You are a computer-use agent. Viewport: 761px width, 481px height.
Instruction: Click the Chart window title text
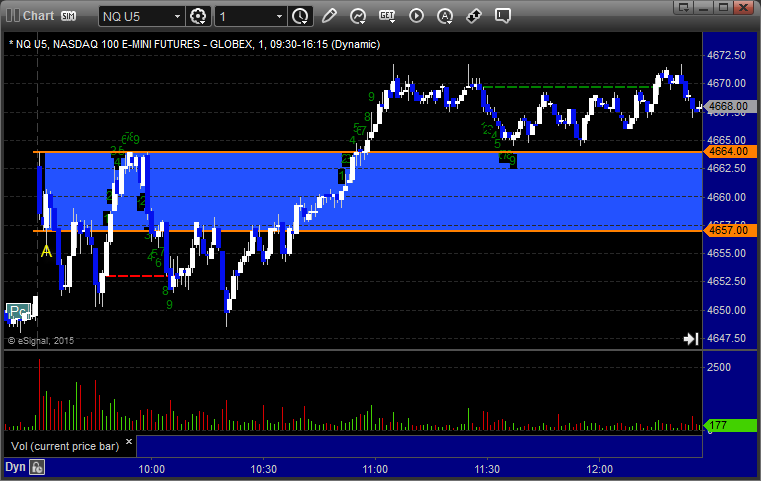[39, 16]
